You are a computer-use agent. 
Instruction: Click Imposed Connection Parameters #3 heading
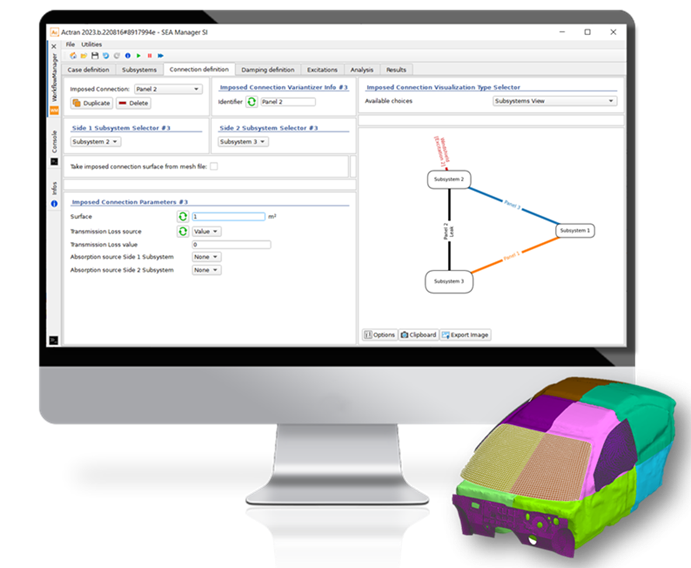(x=130, y=202)
